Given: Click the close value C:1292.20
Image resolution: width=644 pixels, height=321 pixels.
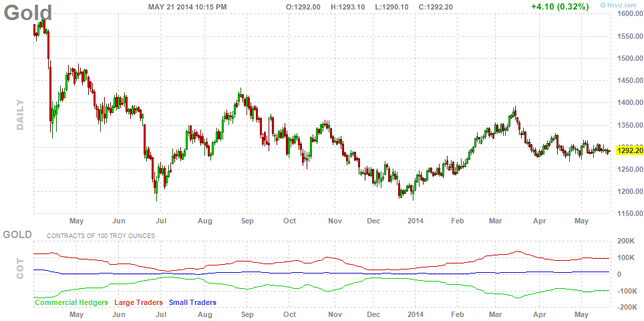Looking at the screenshot, I should [x=436, y=7].
